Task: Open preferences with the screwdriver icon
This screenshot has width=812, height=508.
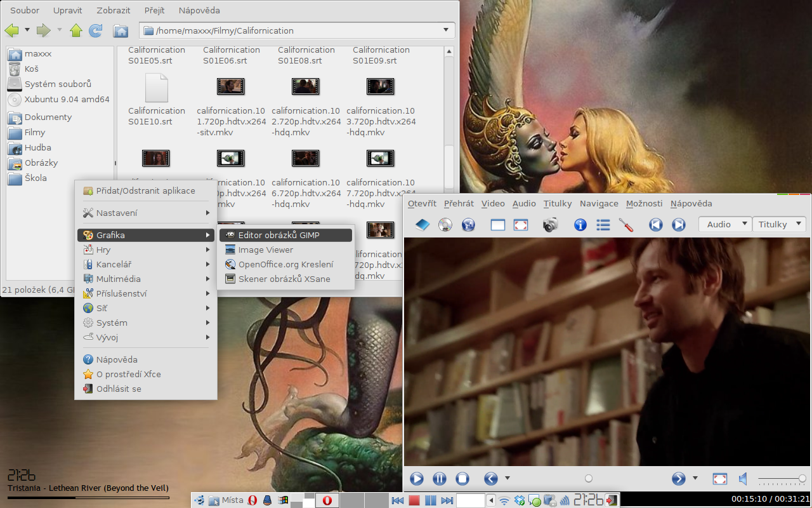Action: (x=626, y=225)
